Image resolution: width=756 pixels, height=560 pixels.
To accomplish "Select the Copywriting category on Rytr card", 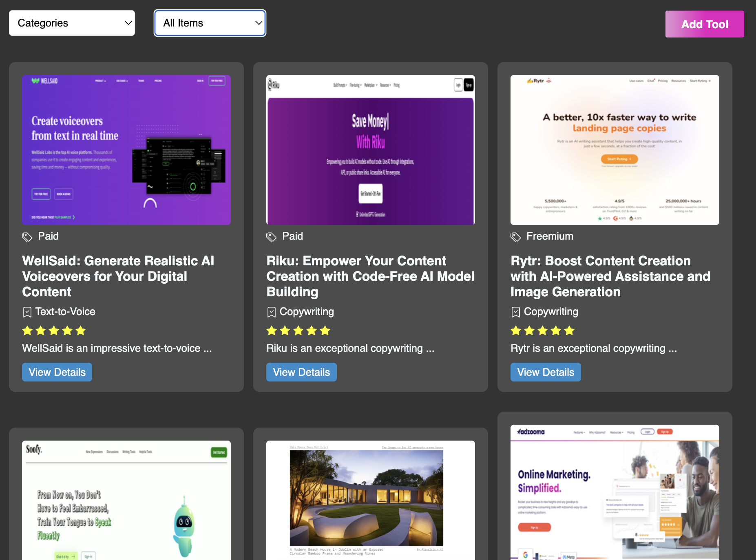I will point(551,312).
